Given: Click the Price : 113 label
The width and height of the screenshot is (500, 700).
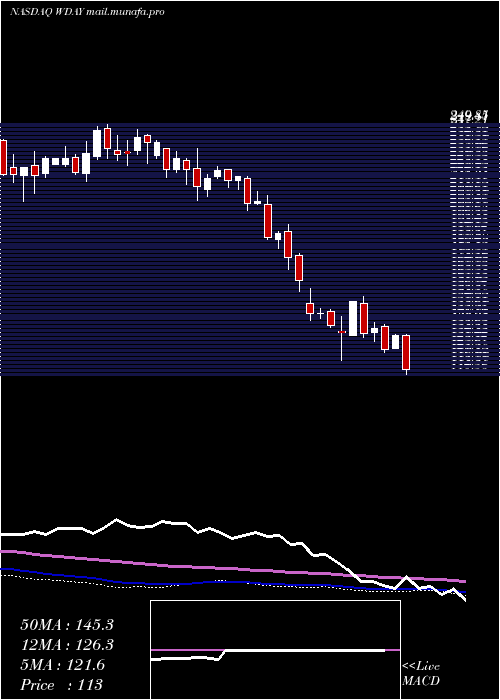Looking at the screenshot, I should tap(61, 685).
